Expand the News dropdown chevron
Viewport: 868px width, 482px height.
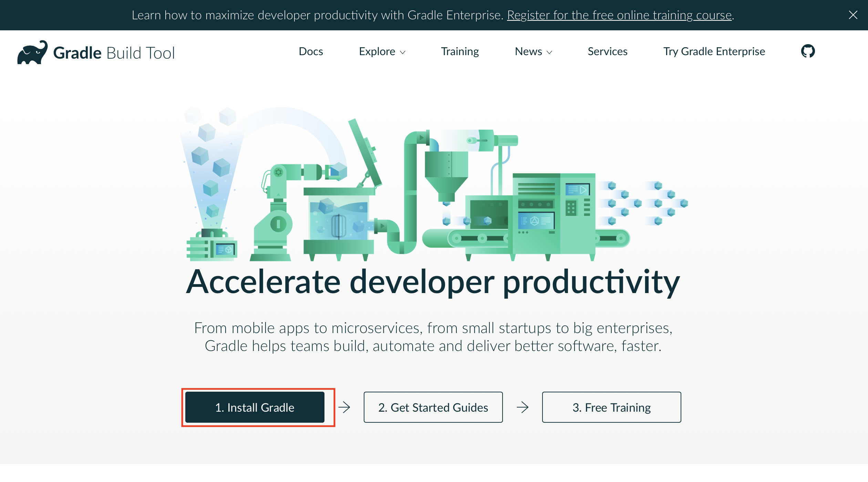(x=549, y=52)
